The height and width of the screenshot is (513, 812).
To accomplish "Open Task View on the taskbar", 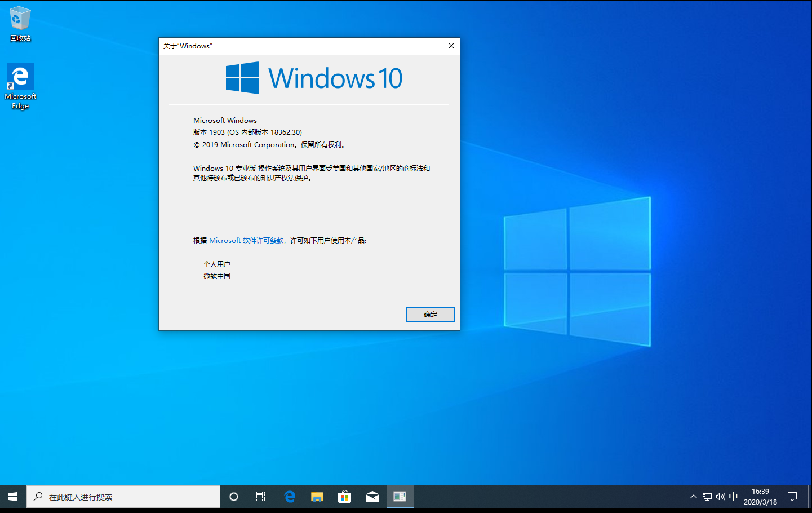I will (x=261, y=497).
